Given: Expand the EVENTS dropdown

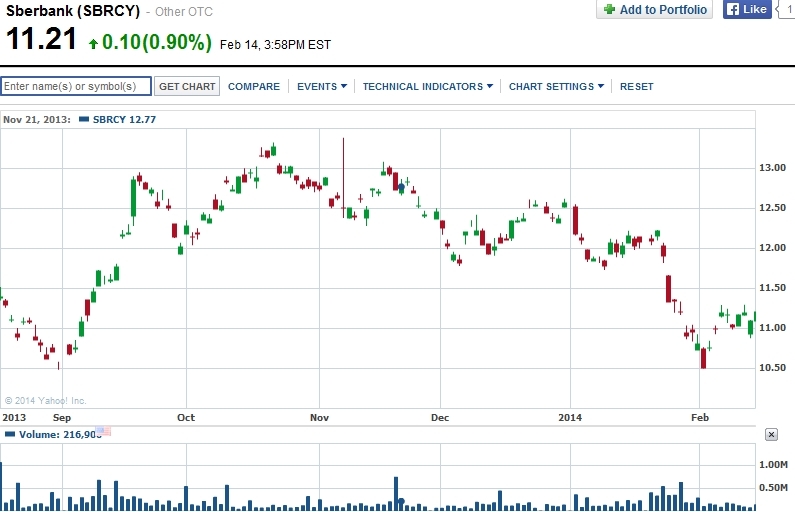Looking at the screenshot, I should click(322, 87).
